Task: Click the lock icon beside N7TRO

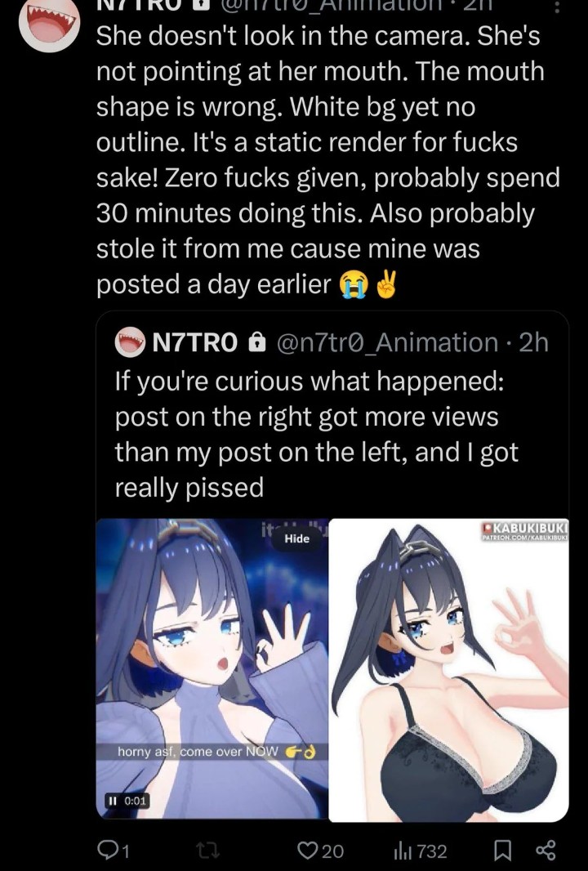Action: coord(256,342)
